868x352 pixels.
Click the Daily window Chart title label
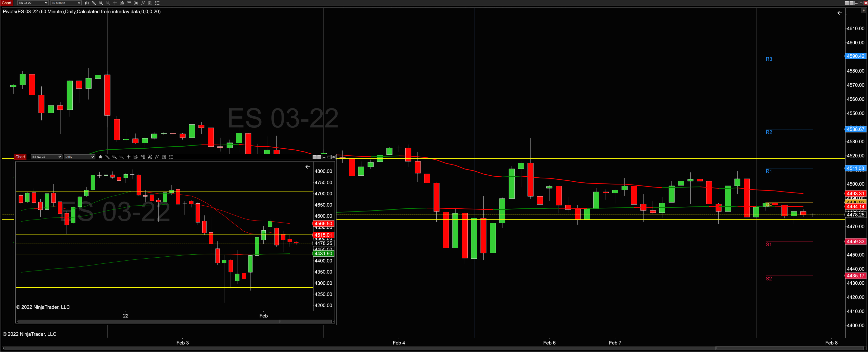coord(20,157)
